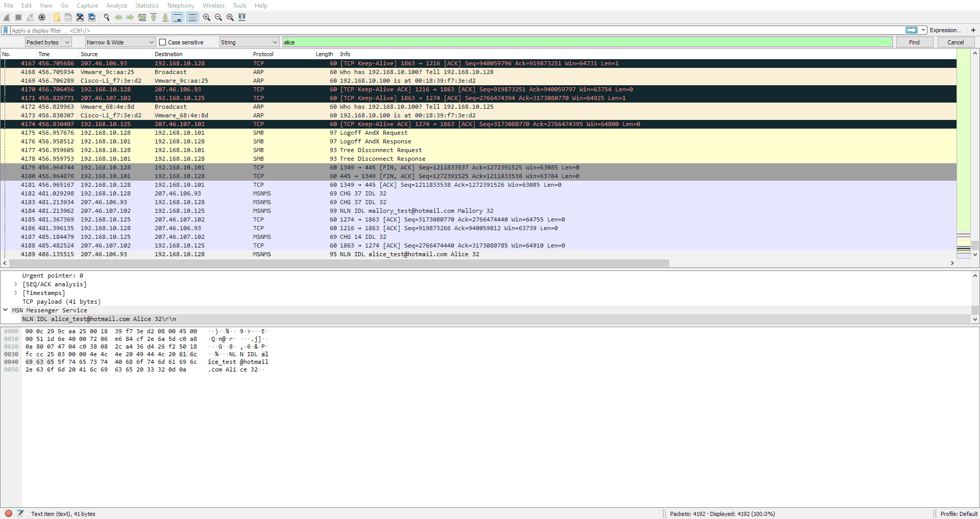The image size is (980, 519).
Task: Click the display filter bookmark icon
Action: pos(6,30)
